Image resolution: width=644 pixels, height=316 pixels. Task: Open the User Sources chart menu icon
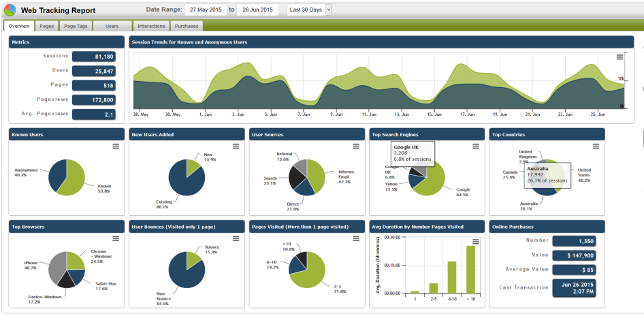(x=356, y=146)
